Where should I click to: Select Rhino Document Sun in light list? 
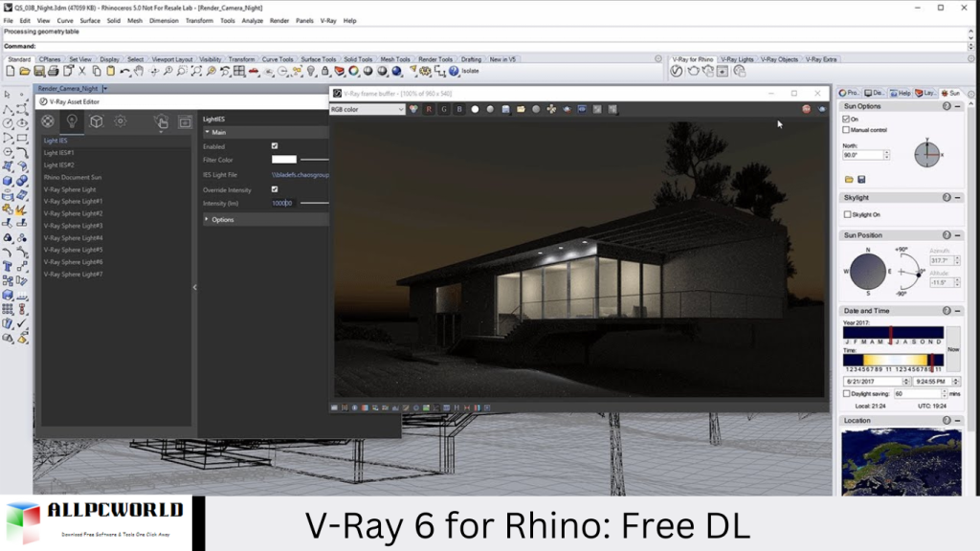tap(73, 177)
